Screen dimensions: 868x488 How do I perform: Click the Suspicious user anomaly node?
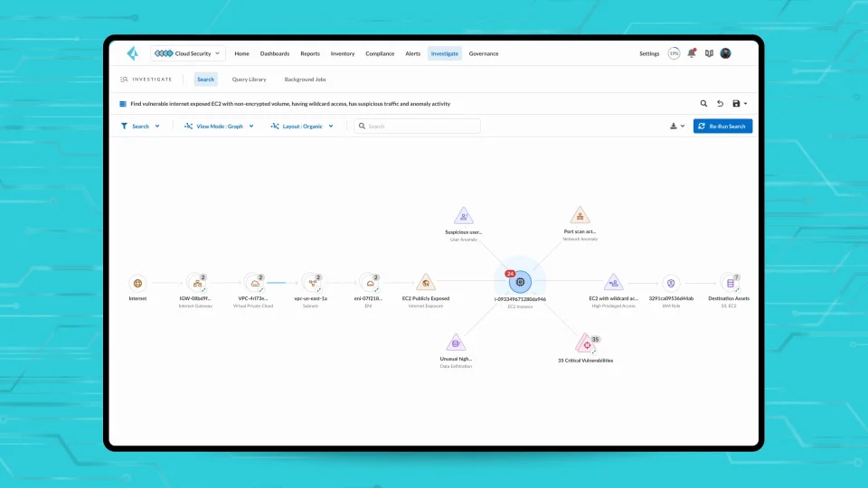463,216
